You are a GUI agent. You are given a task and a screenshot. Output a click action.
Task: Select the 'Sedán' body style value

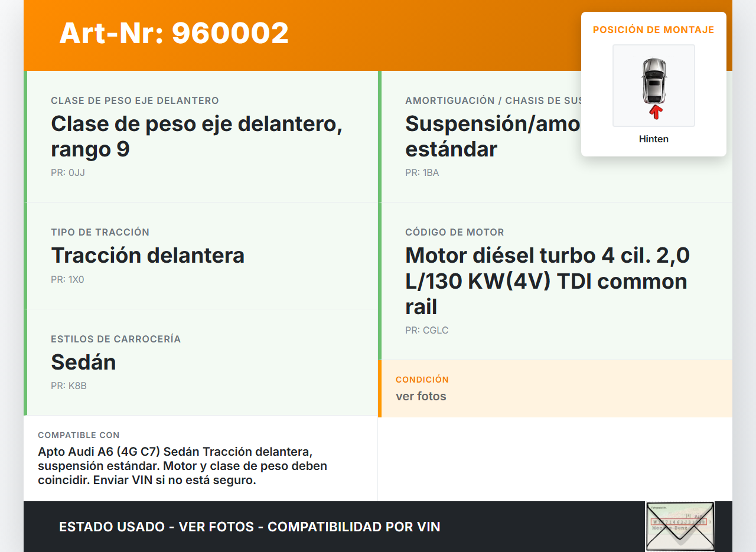(83, 362)
